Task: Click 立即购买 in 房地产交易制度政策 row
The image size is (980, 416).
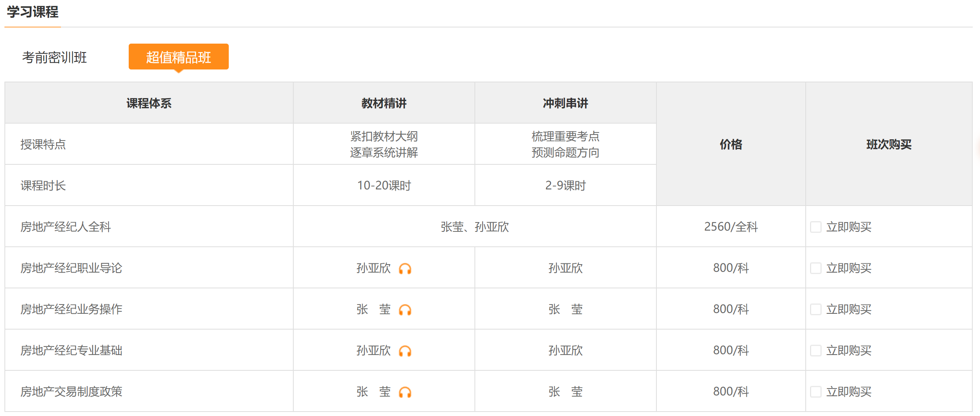Action: [x=848, y=392]
